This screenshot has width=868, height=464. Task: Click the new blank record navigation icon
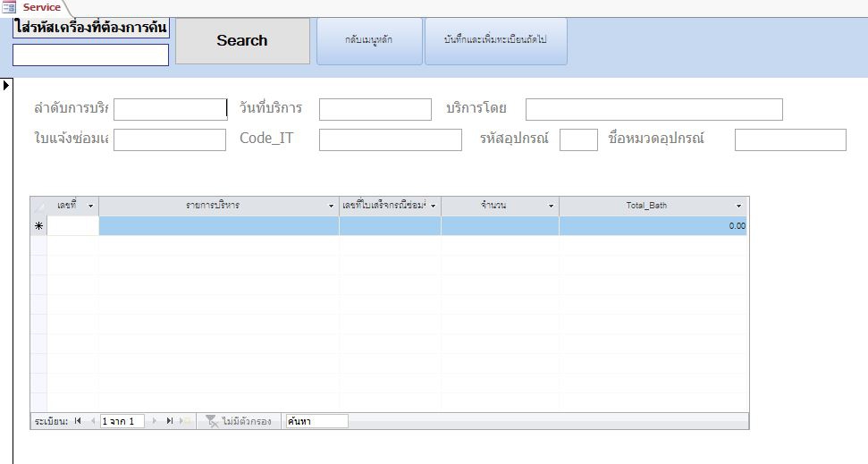coord(185,421)
